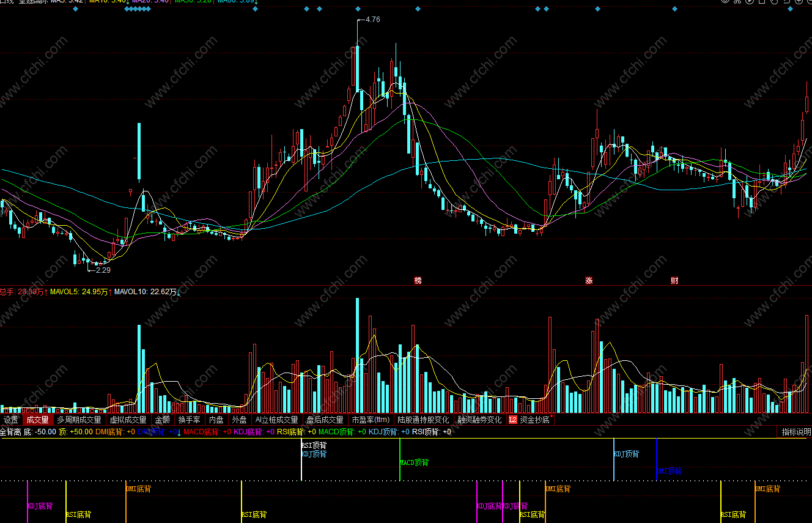Select the 内盘 tab
This screenshot has height=523, width=812.
pos(216,420)
